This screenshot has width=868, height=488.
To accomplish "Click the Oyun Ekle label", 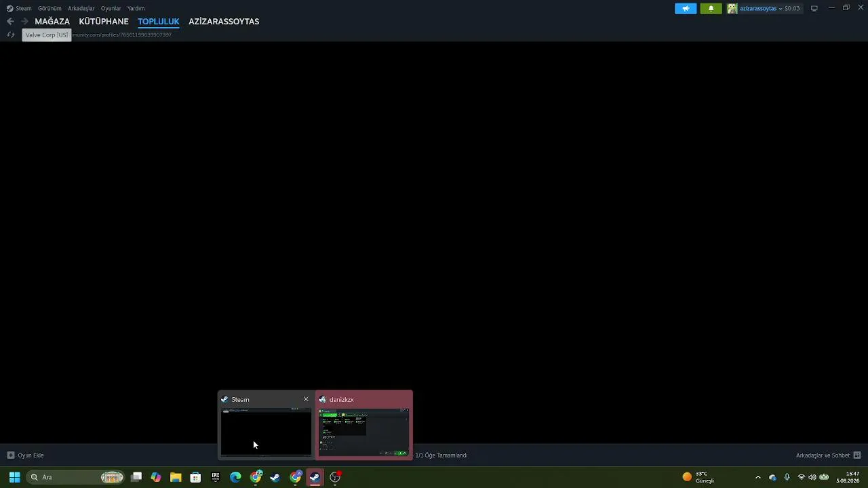I will (31, 455).
